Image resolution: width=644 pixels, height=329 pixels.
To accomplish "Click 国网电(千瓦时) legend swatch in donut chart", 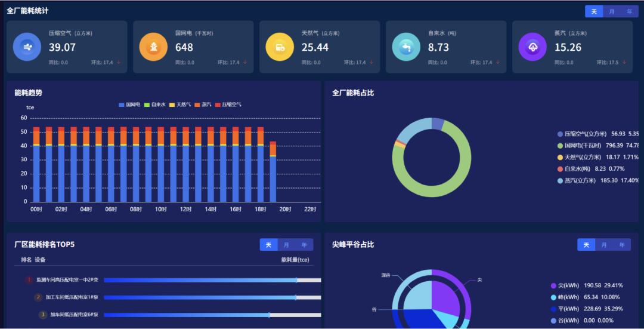I will pos(560,145).
